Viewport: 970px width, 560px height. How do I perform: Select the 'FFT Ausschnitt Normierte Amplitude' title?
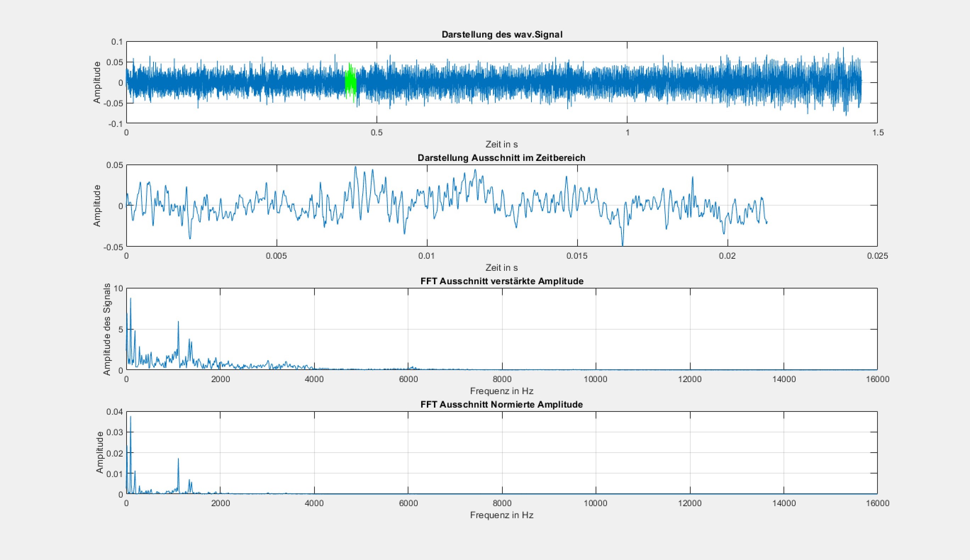click(x=502, y=405)
